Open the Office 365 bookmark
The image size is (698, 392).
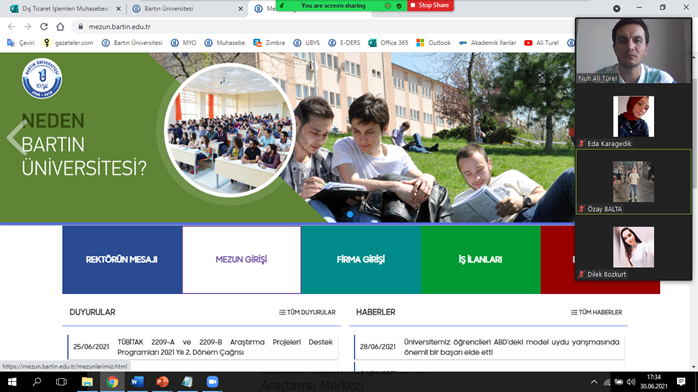(388, 43)
